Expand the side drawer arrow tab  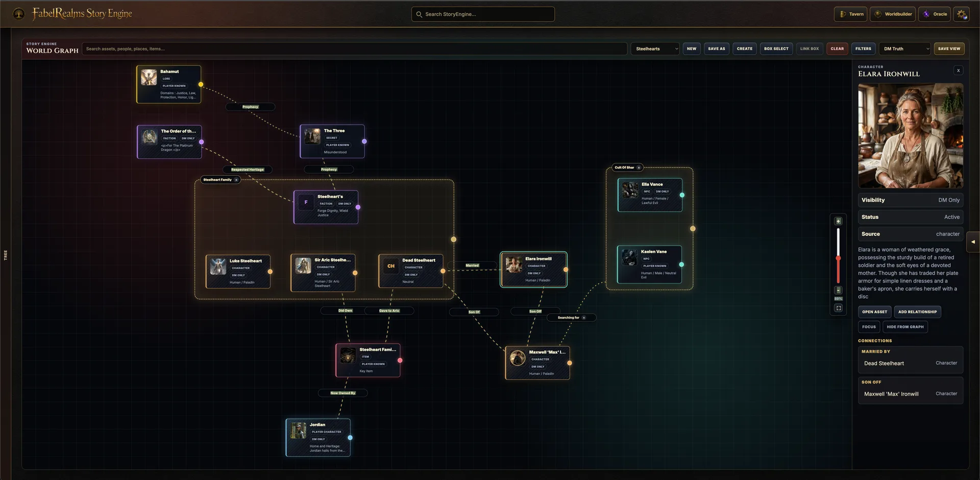click(x=973, y=242)
